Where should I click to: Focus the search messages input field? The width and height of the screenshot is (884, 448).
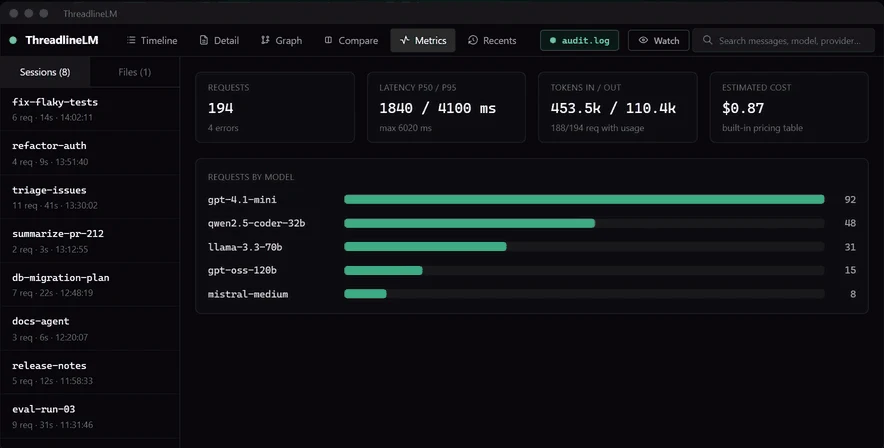[x=784, y=41]
